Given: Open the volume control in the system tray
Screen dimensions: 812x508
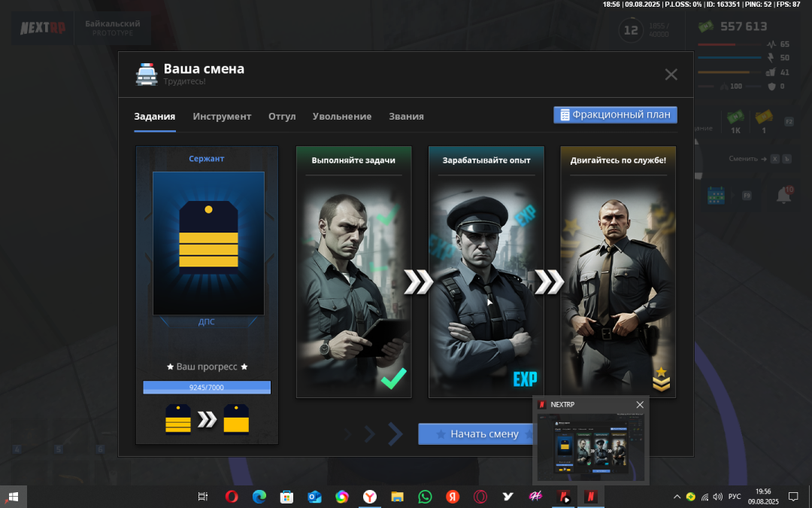Looking at the screenshot, I should (x=717, y=497).
